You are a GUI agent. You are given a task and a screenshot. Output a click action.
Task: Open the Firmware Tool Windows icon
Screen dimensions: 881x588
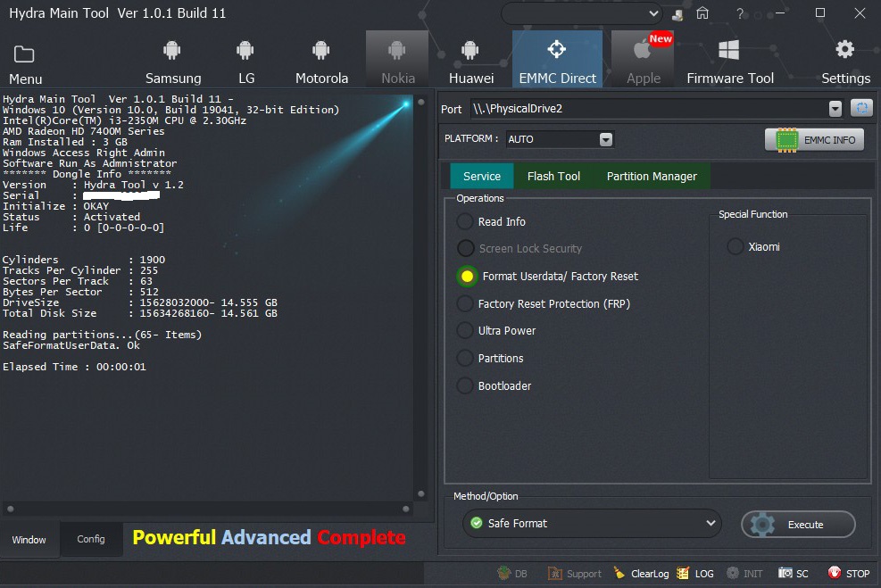point(728,50)
